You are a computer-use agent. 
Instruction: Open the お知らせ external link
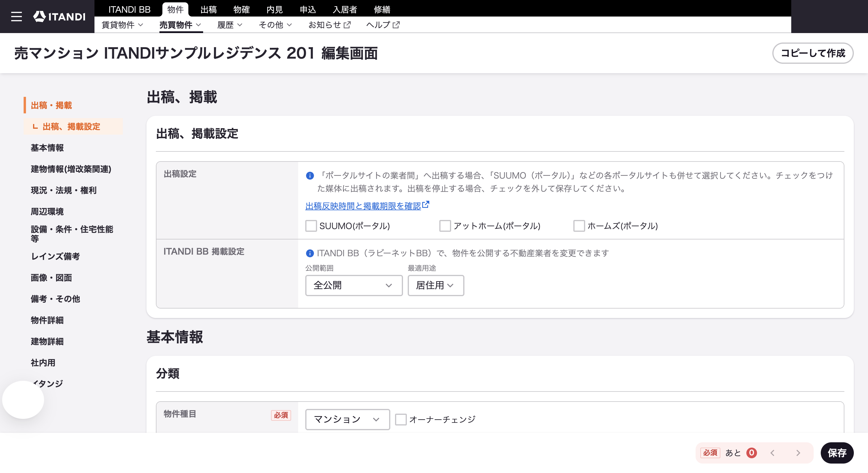pyautogui.click(x=329, y=25)
